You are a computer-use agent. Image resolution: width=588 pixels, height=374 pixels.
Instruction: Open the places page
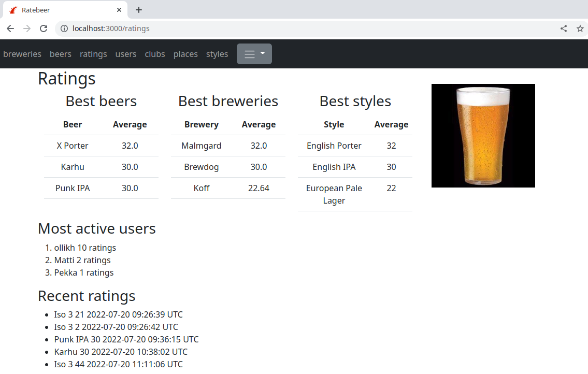coord(185,54)
